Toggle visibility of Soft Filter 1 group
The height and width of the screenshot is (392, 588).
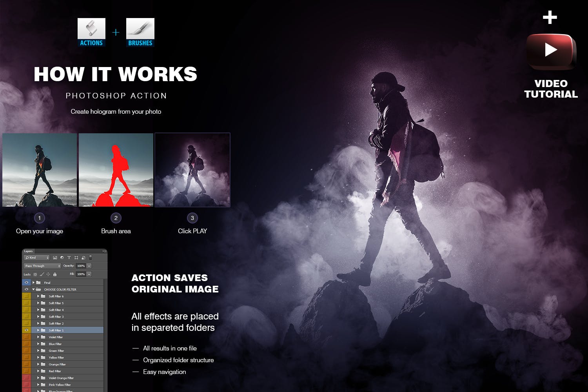coord(26,330)
